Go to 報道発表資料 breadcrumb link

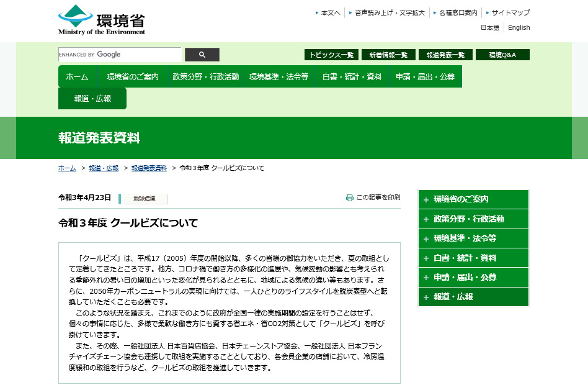click(149, 168)
